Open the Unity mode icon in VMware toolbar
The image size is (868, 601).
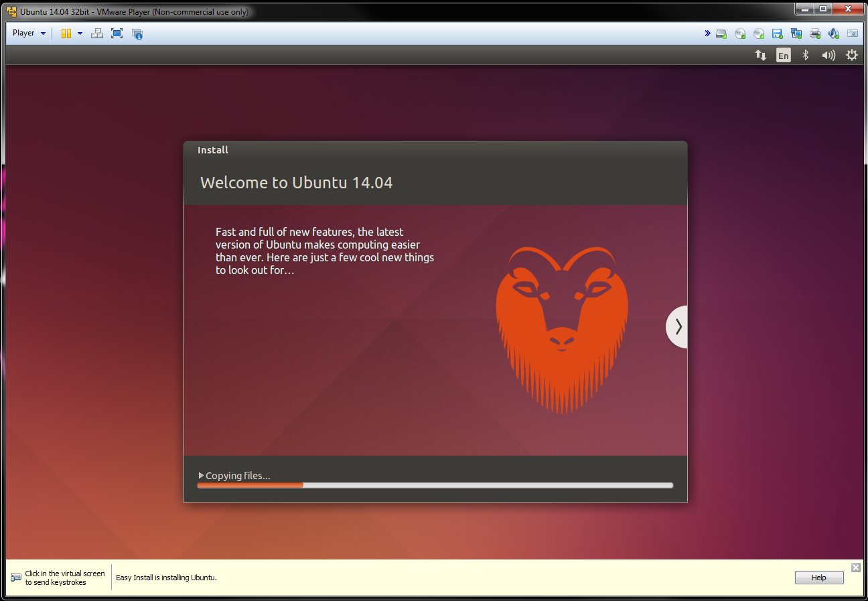click(x=137, y=34)
